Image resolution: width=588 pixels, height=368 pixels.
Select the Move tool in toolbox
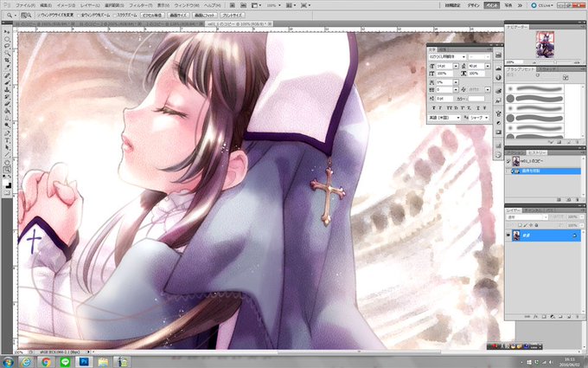[x=7, y=31]
